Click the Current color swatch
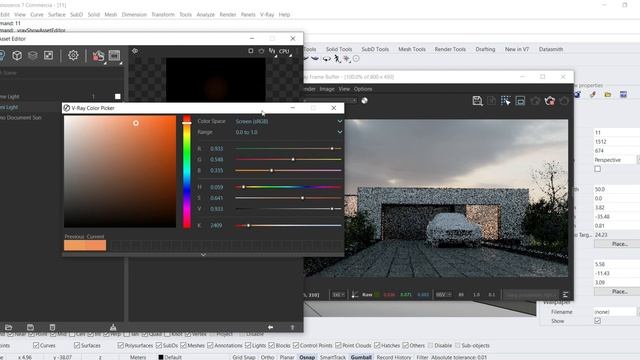Viewport: 640px width, 360px height. click(x=96, y=245)
